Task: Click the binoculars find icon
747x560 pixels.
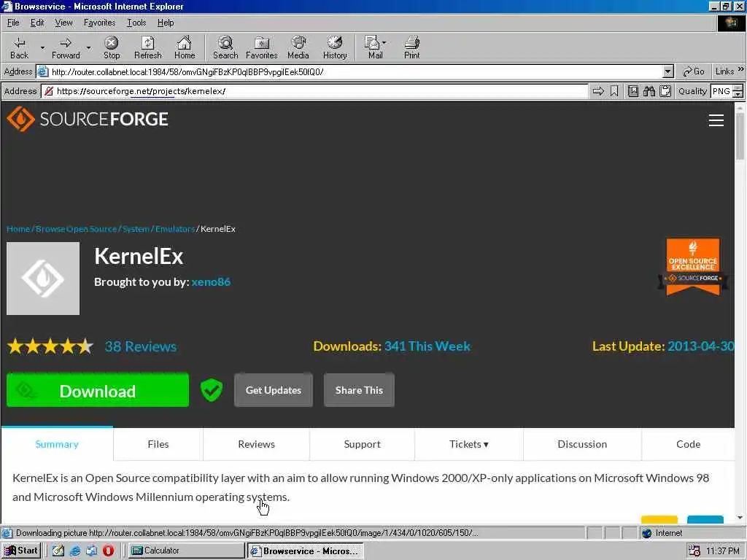Action: (x=649, y=91)
